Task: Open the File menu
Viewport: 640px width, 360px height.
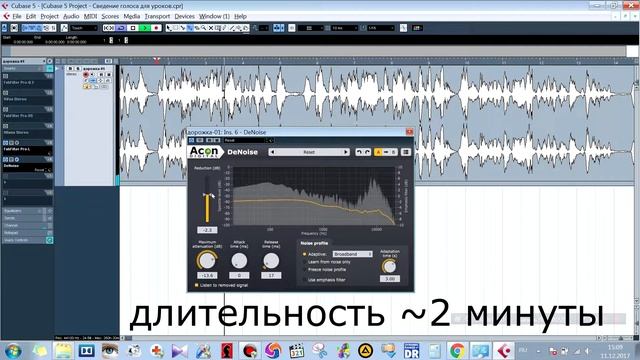Action: 17,16
